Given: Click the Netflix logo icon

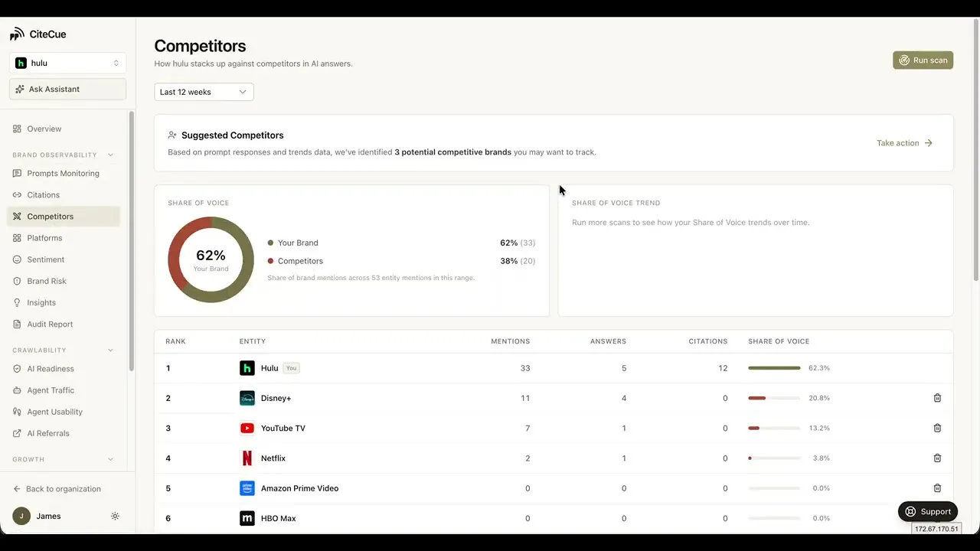Looking at the screenshot, I should (x=247, y=458).
